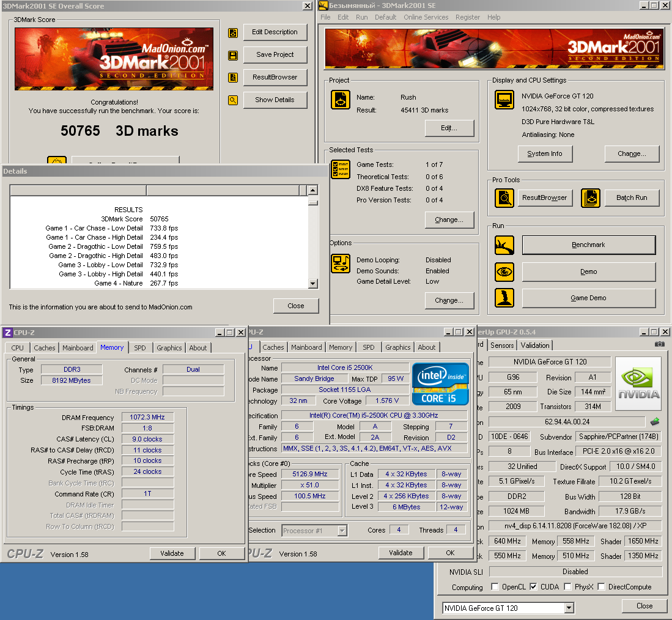Switch to the SPD tab in memory CPU-Z
The image size is (672, 620).
tap(139, 348)
